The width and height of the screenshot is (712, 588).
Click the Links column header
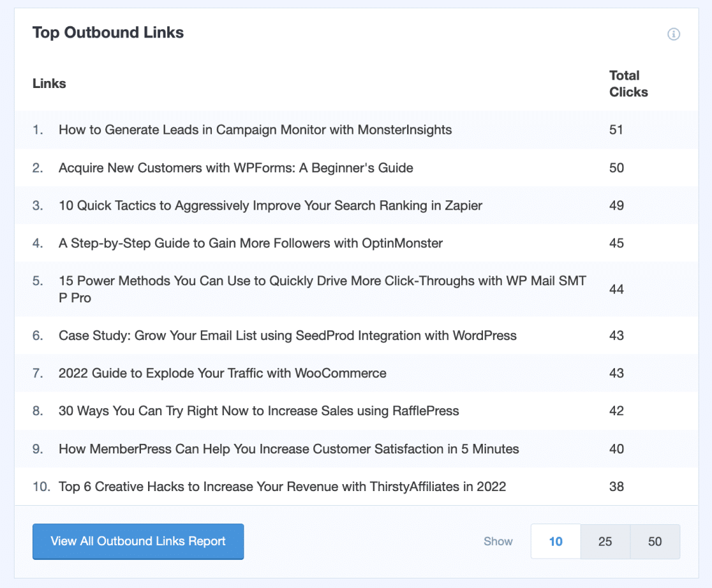pos(49,84)
